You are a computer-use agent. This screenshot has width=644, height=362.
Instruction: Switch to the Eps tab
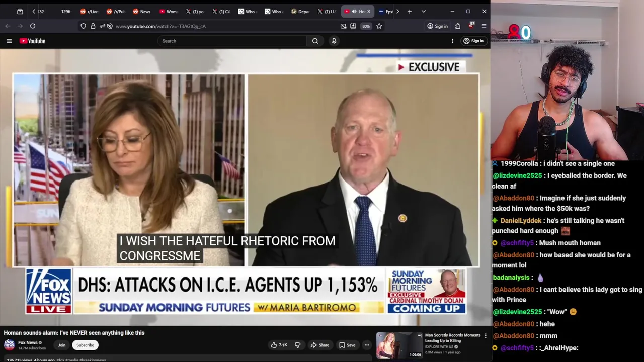coord(385,11)
